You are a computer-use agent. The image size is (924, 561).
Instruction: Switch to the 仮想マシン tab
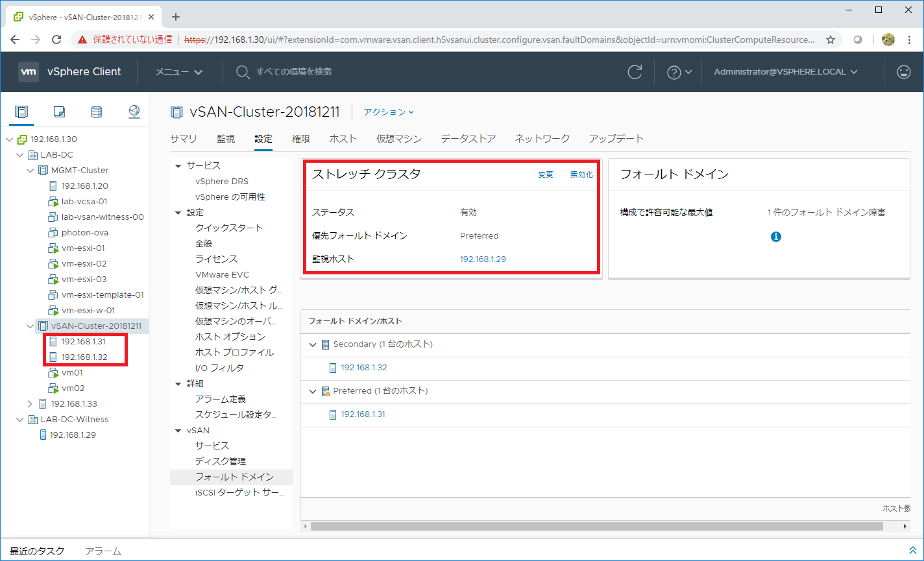point(399,139)
